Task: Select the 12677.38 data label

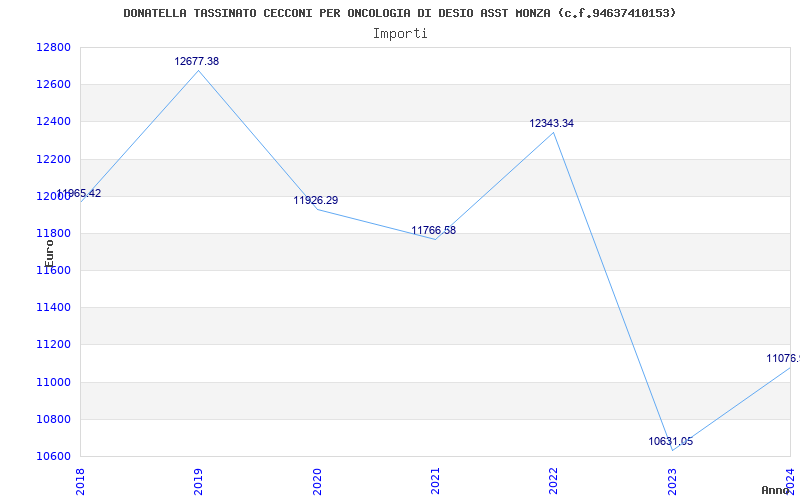Action: click(197, 61)
